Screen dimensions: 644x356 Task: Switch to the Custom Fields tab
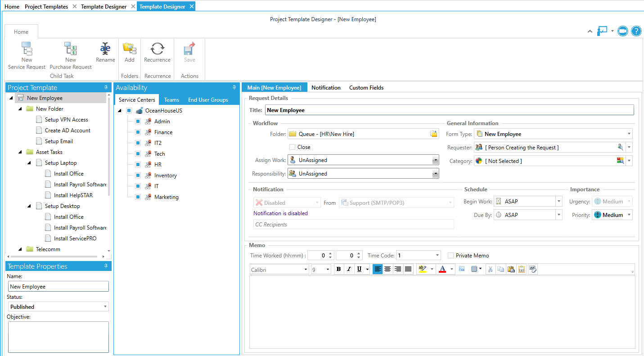click(x=366, y=88)
